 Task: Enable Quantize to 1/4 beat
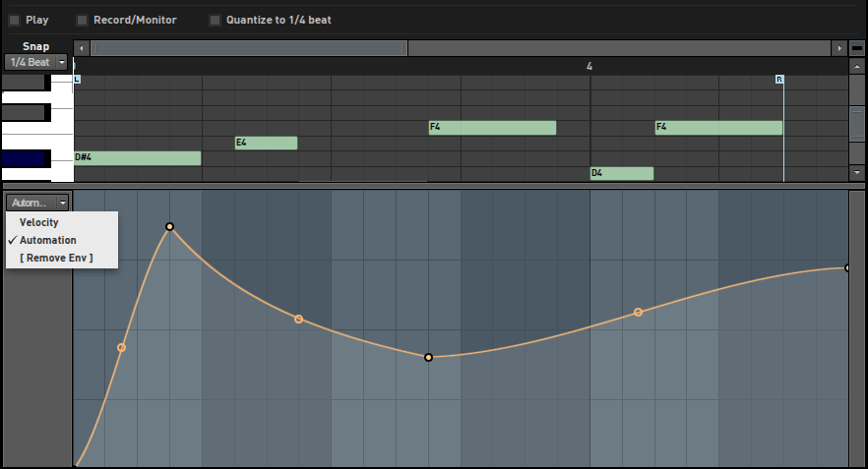215,21
